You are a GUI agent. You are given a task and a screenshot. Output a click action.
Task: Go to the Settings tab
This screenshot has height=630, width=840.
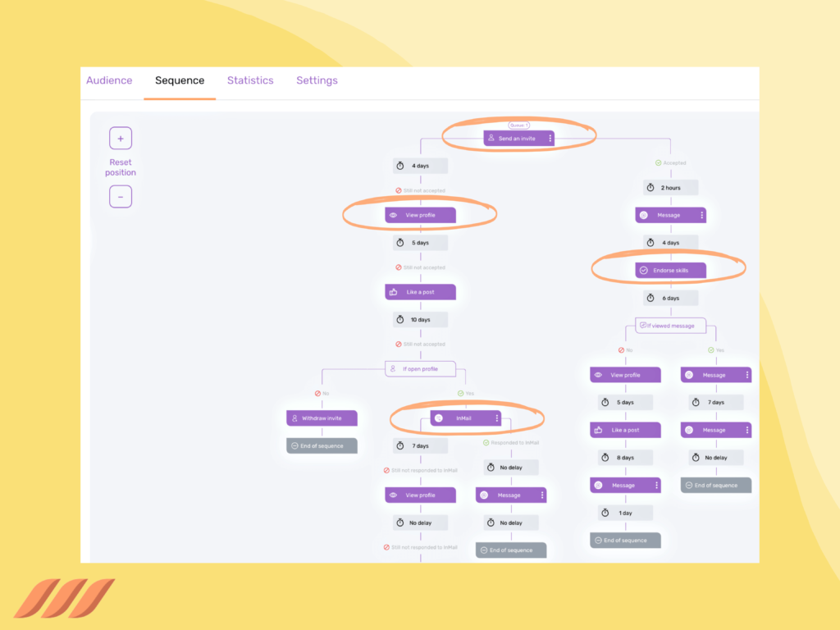coord(317,80)
